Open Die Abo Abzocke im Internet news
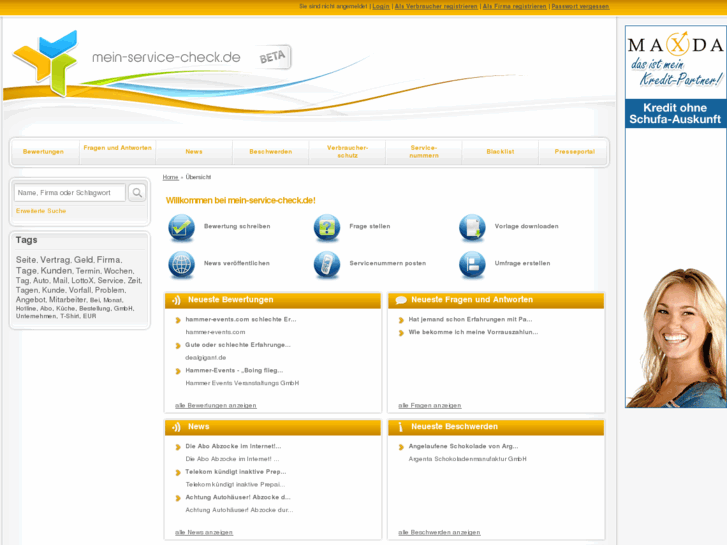 [233, 447]
